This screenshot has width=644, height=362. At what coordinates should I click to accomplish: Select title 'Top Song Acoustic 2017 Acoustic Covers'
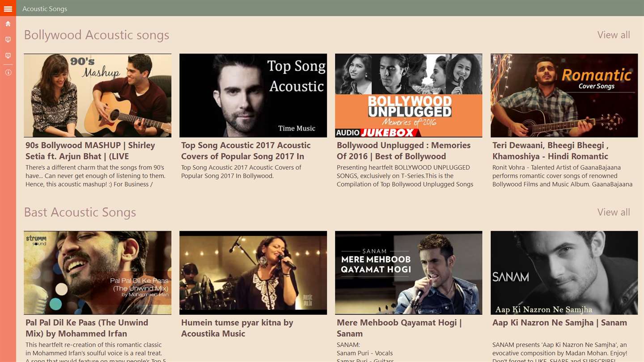click(246, 151)
